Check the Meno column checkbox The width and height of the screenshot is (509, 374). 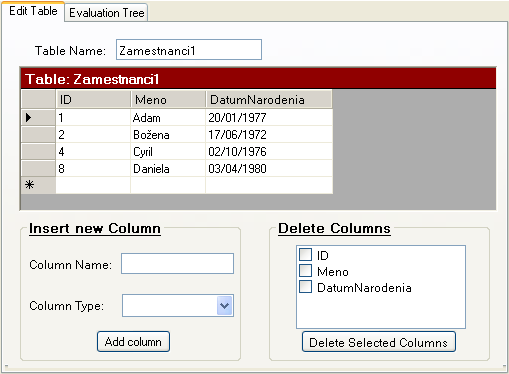pos(305,270)
